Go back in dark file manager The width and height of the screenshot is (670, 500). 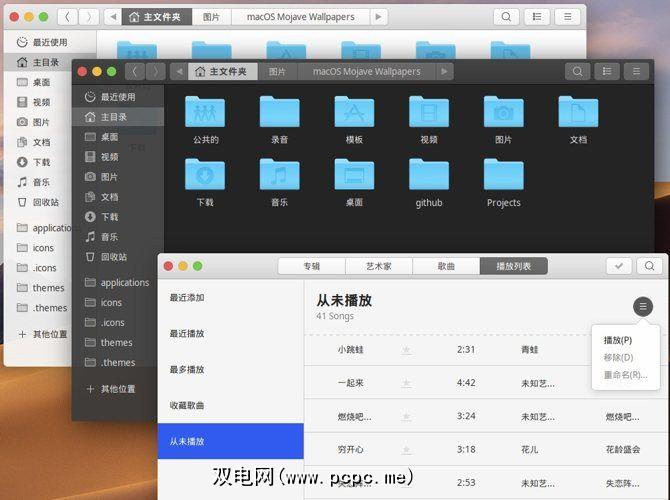tap(135, 71)
